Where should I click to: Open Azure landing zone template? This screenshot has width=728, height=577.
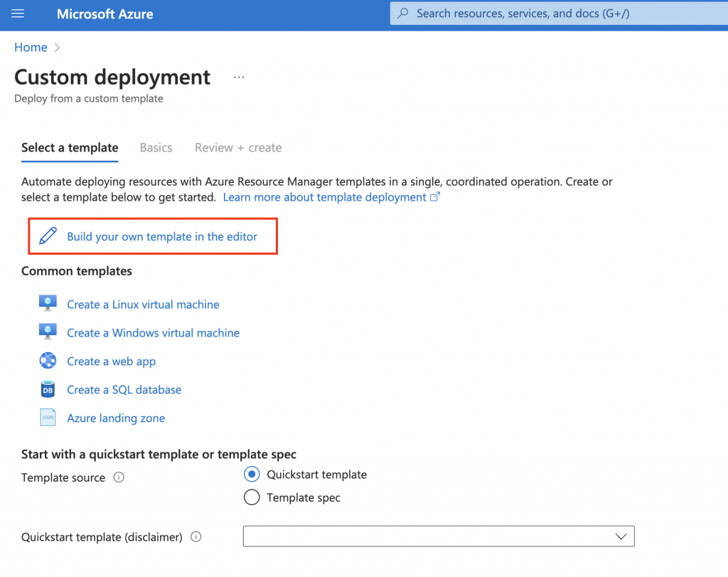click(x=116, y=418)
